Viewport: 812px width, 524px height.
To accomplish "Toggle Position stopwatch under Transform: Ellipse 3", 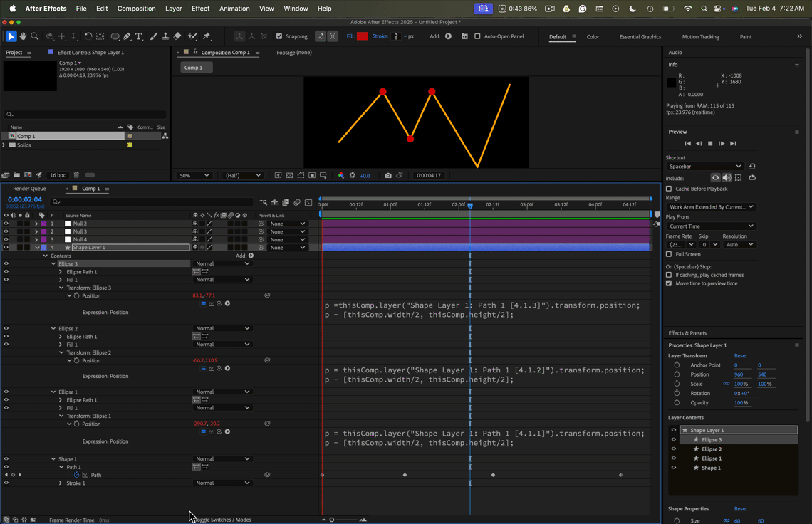I will (x=76, y=295).
